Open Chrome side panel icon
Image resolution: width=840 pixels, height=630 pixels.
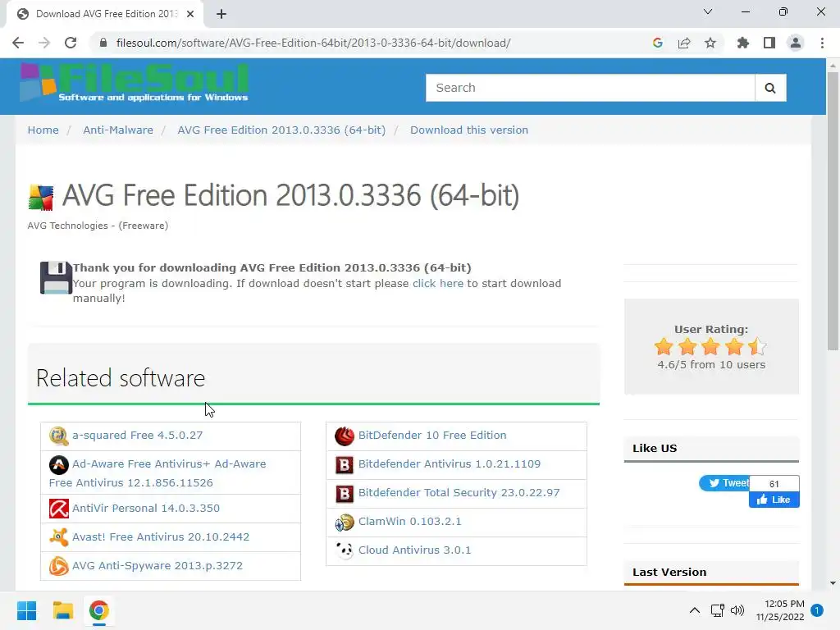[769, 43]
